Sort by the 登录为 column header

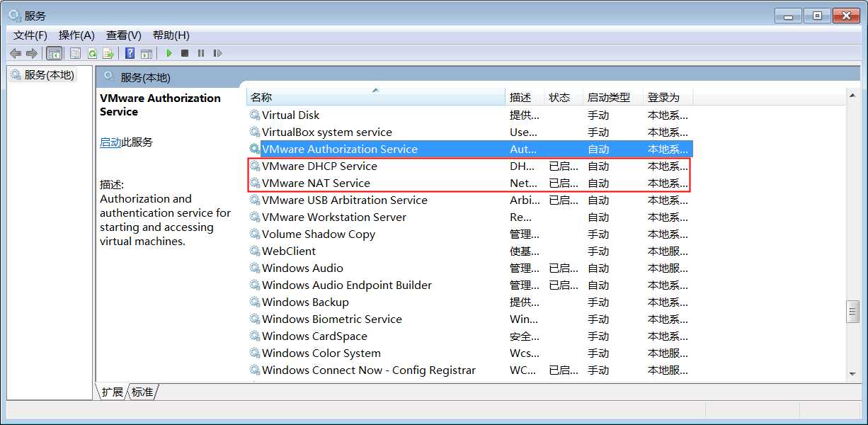pos(668,97)
